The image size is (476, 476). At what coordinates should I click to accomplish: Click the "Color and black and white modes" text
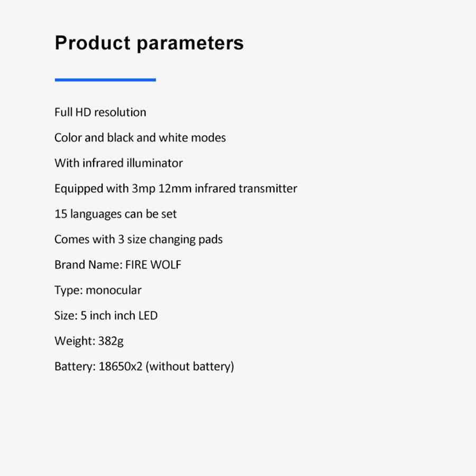tap(140, 138)
